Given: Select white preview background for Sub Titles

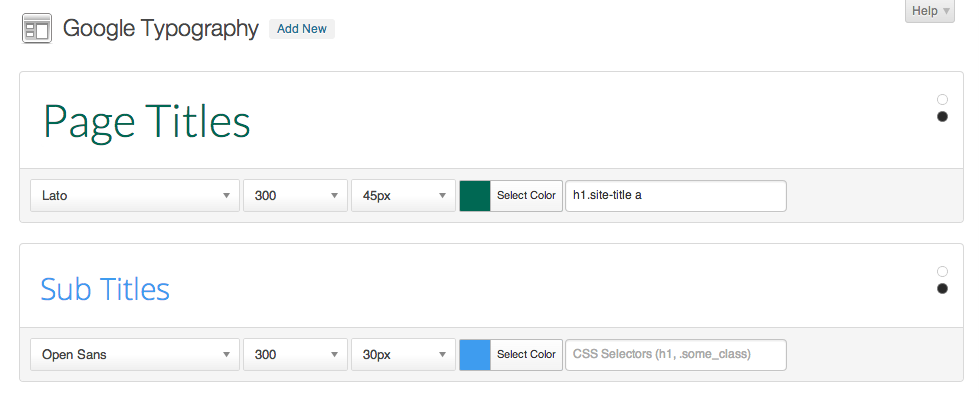Looking at the screenshot, I should (942, 271).
